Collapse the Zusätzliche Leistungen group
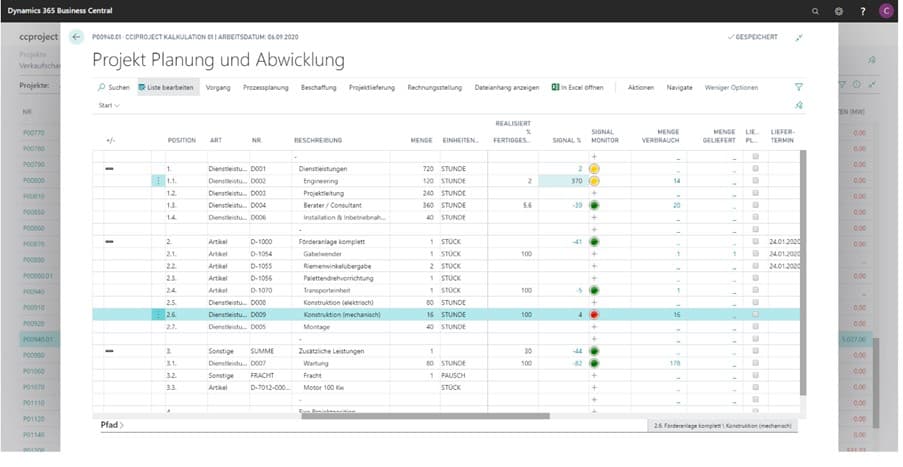Viewport: 903px width, 467px height. coord(109,351)
